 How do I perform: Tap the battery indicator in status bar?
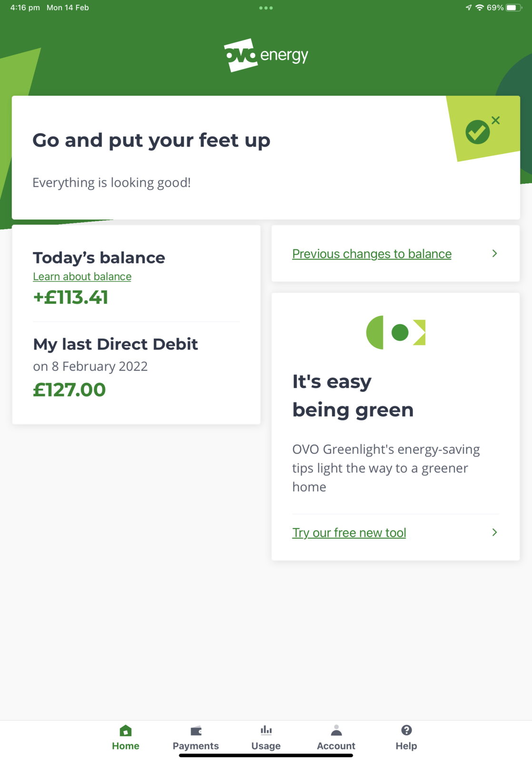pyautogui.click(x=513, y=8)
